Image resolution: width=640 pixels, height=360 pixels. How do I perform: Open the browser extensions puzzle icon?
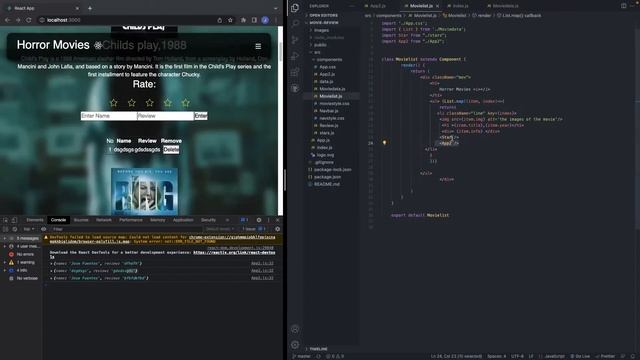[x=244, y=20]
